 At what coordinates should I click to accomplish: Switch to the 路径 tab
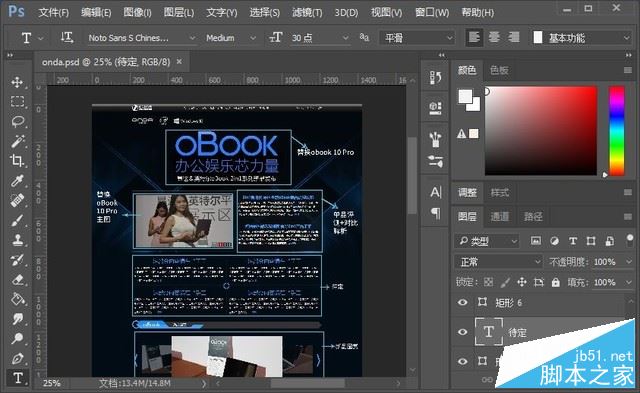click(x=533, y=216)
